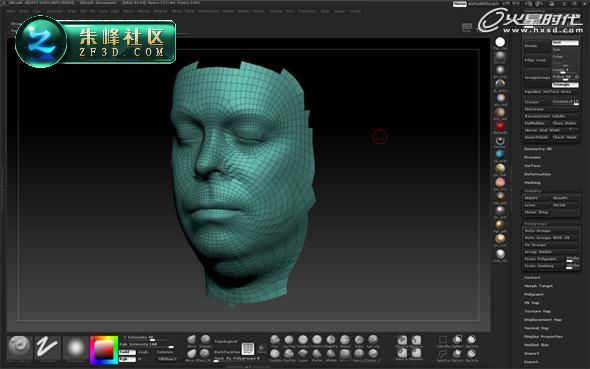Open the stroke type thumbnail
The height and width of the screenshot is (369, 590).
pos(47,348)
